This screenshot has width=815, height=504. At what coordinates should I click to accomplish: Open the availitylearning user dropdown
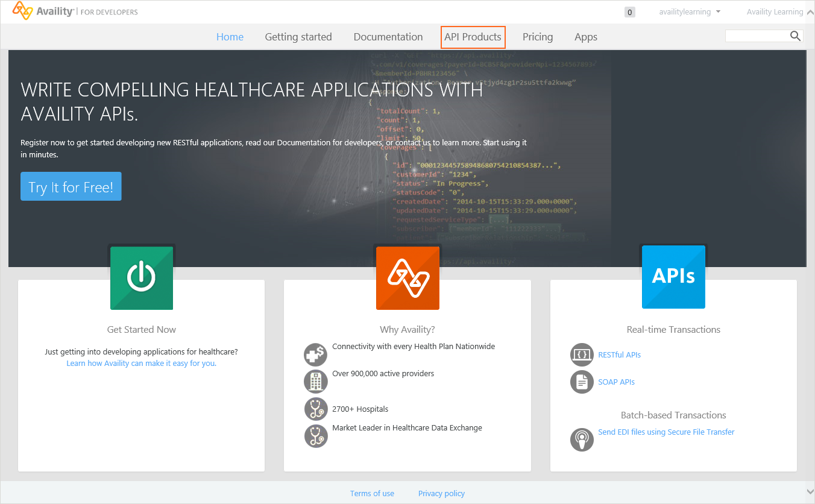[x=690, y=12]
